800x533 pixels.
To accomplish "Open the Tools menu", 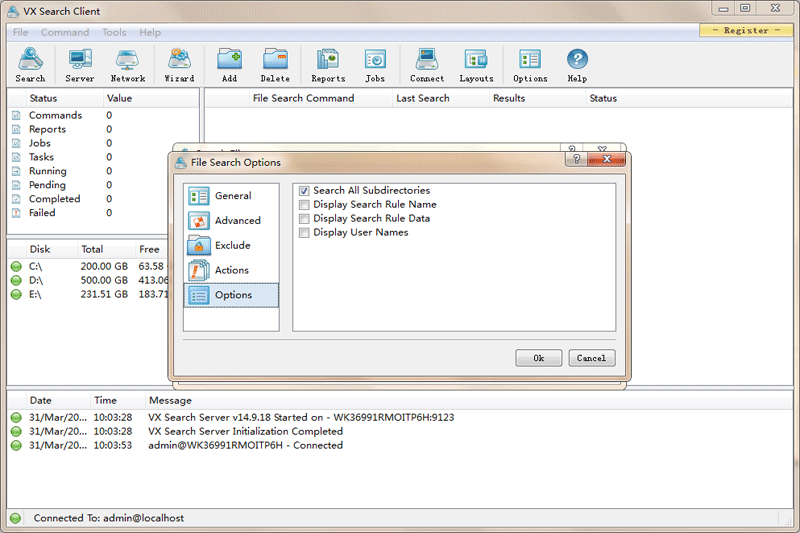I will [x=114, y=32].
